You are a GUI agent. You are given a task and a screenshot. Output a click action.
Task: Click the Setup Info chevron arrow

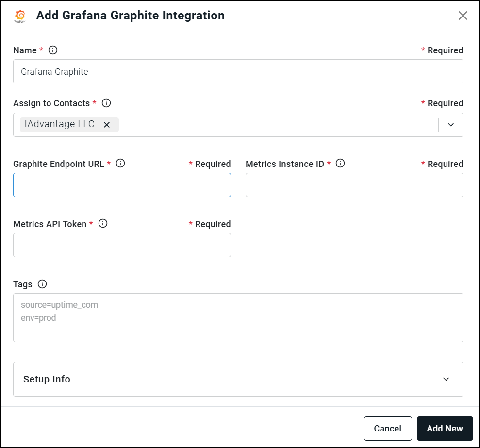(x=446, y=379)
